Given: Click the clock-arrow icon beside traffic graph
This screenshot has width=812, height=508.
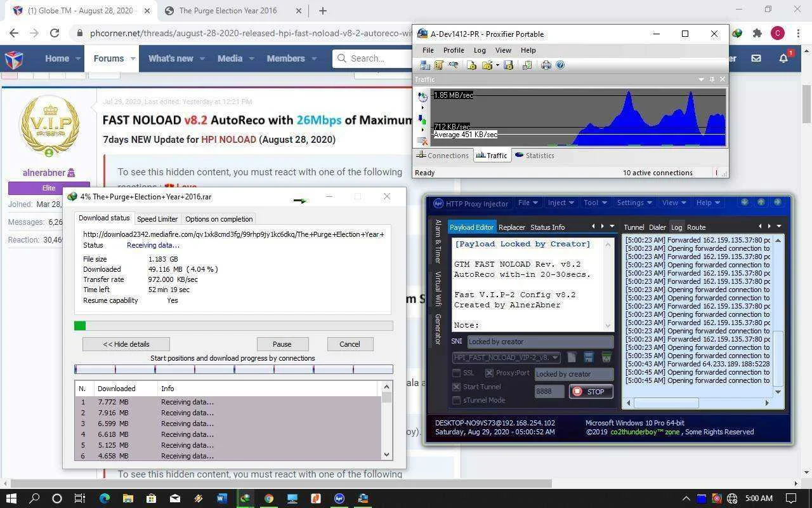Looking at the screenshot, I should pyautogui.click(x=422, y=97).
